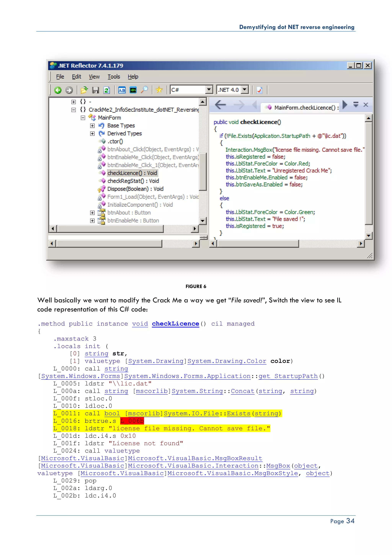Select btnEnableMe_Click(Object, EventArgs) method
Viewport: 392px width, 555px height.
tap(153, 157)
